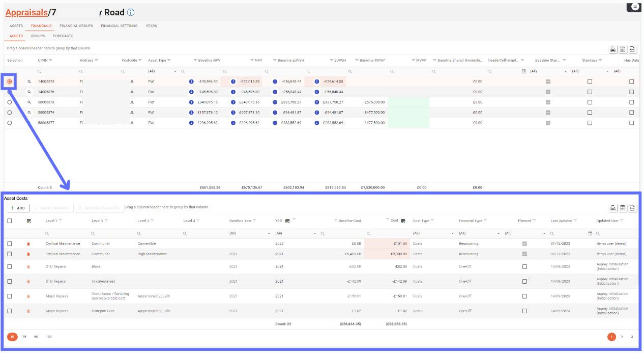The width and height of the screenshot is (644, 353).
Task: Click the column chooser icon in Asset Costs header
Action: [x=29, y=221]
